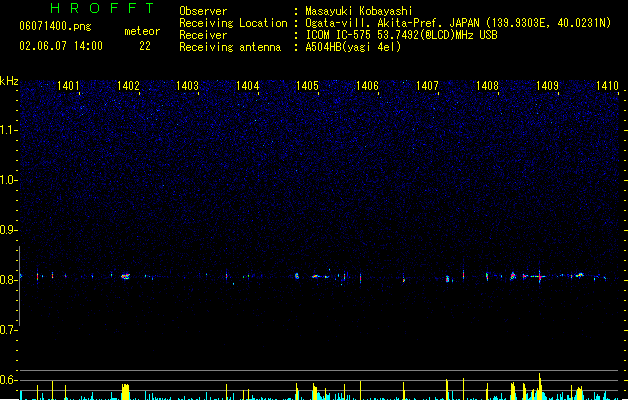The width and height of the screenshot is (629, 400).
Task: Click the 1401 time marker
Action: coord(68,86)
